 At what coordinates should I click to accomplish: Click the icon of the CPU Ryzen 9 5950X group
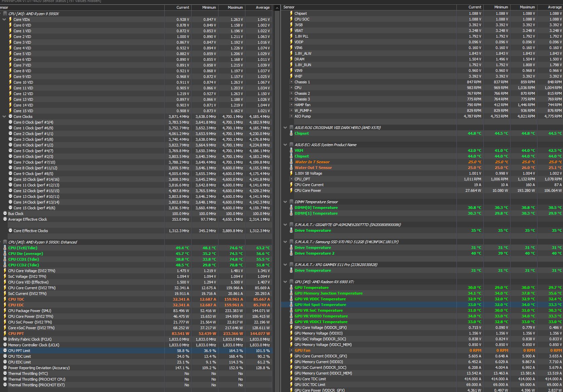point(5,14)
